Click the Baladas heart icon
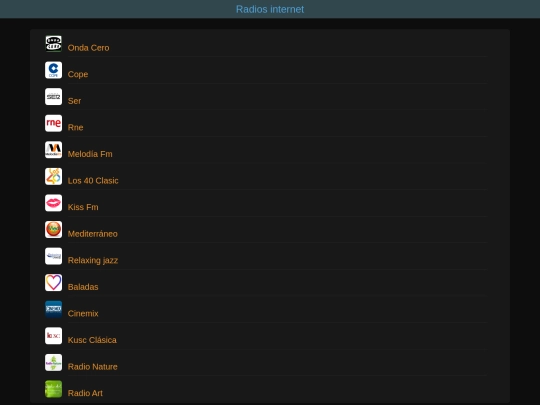Image resolution: width=540 pixels, height=405 pixels. click(x=53, y=283)
